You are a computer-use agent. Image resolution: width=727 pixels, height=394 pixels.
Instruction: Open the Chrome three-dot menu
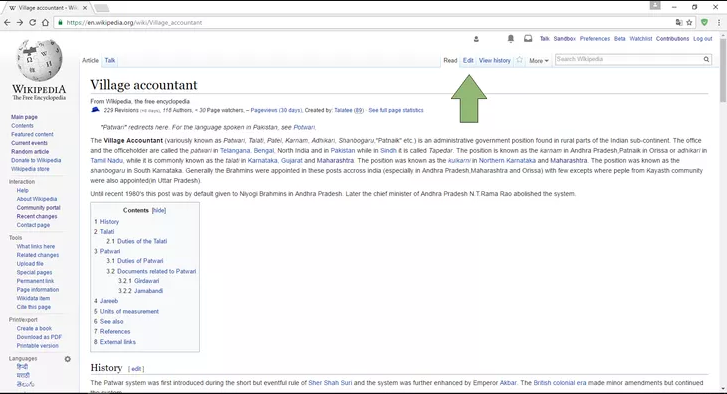(719, 22)
